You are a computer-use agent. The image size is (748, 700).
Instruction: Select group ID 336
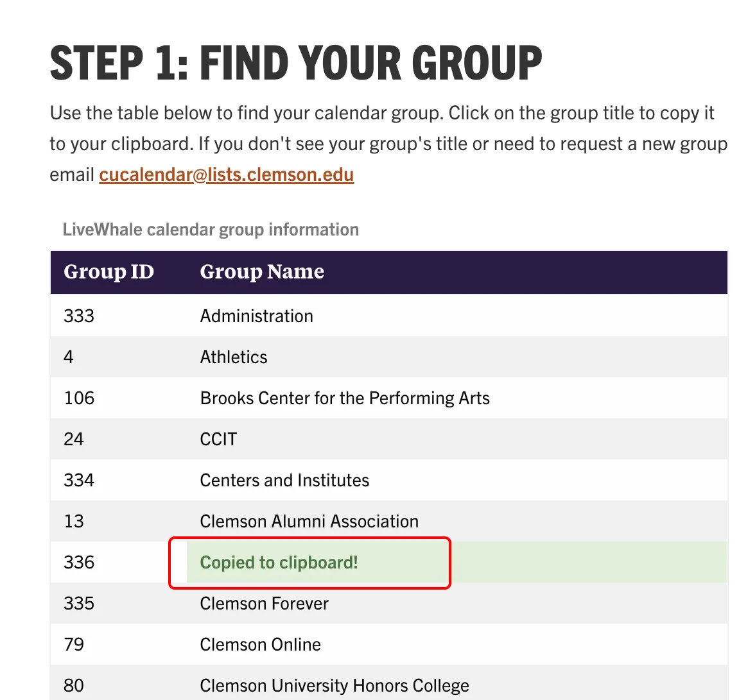click(x=79, y=562)
